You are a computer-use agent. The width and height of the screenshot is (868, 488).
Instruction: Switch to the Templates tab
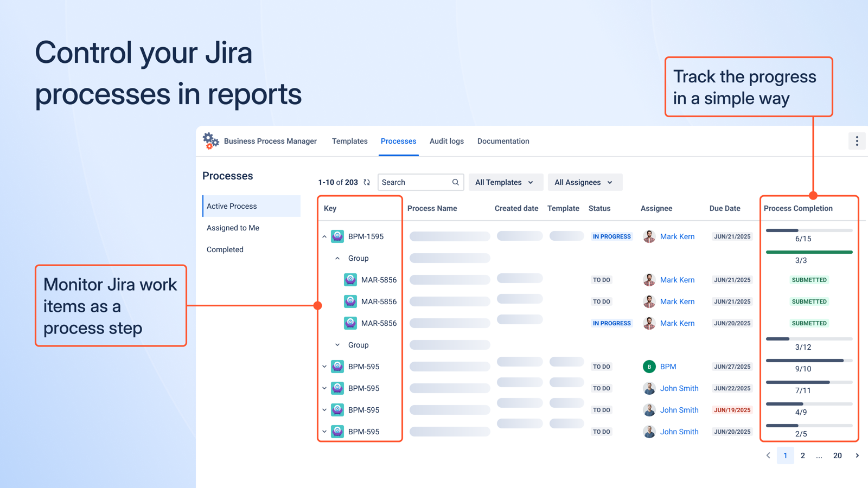349,141
